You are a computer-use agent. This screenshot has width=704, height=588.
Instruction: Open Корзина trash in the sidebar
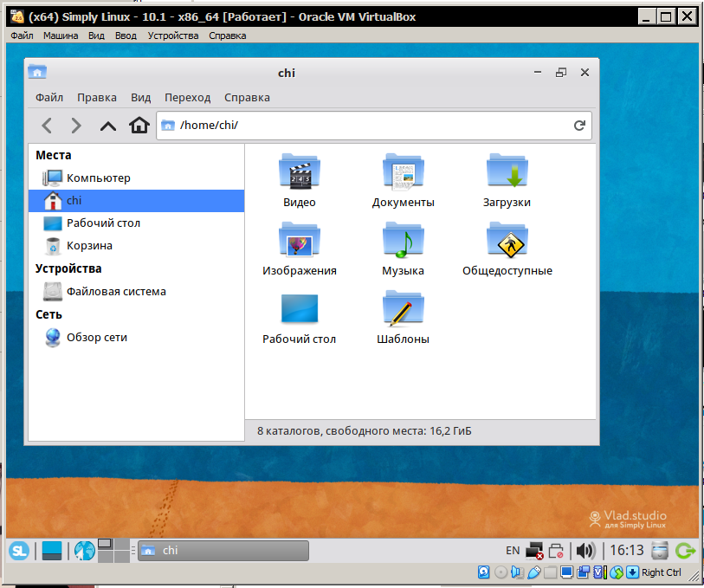tap(136, 246)
